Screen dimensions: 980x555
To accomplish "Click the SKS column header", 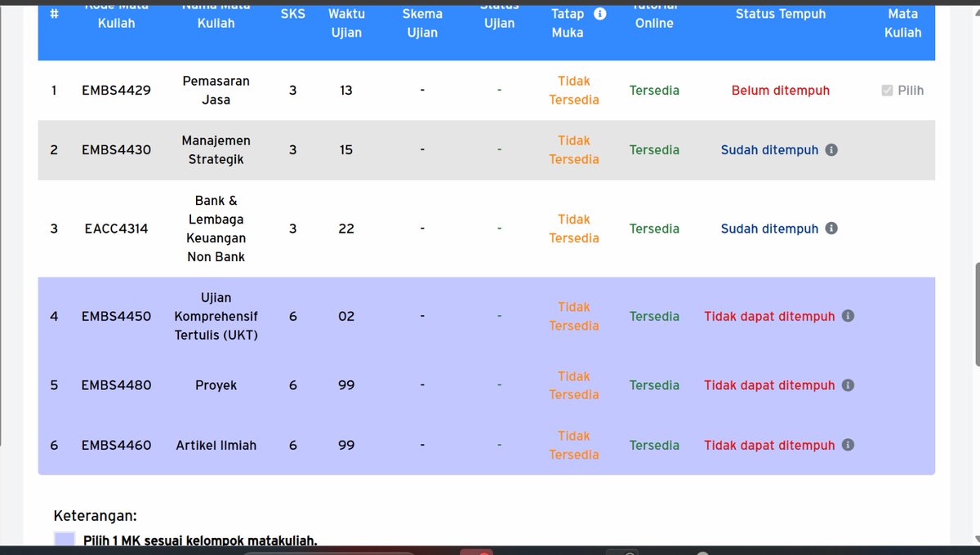I will pyautogui.click(x=293, y=14).
